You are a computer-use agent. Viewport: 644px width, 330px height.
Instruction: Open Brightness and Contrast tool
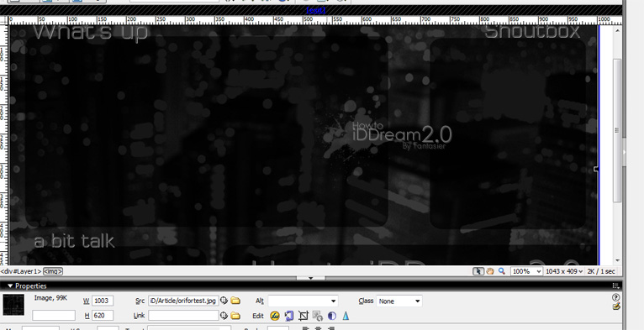pos(332,316)
